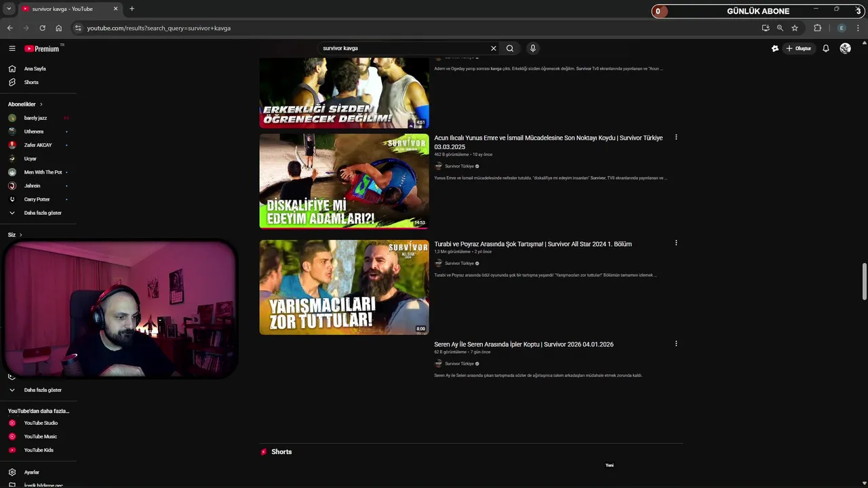Viewport: 868px width, 488px height.
Task: Clear the search box with X
Action: point(493,48)
